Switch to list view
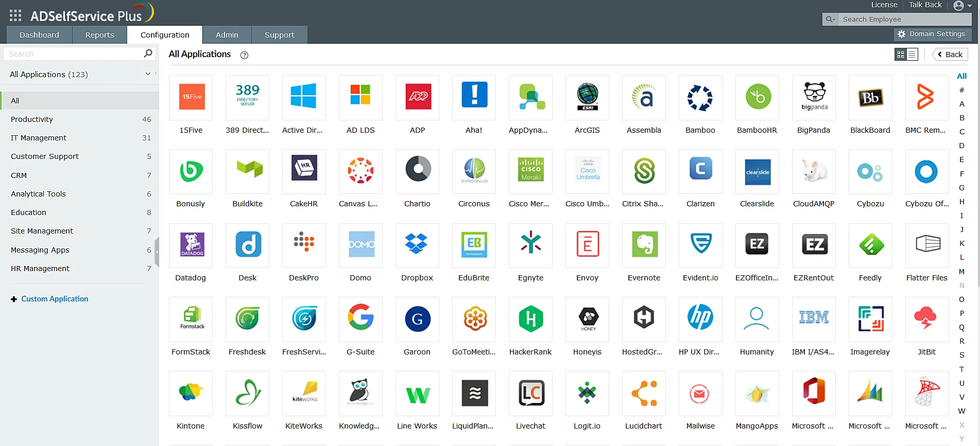The height and width of the screenshot is (446, 980). [912, 54]
